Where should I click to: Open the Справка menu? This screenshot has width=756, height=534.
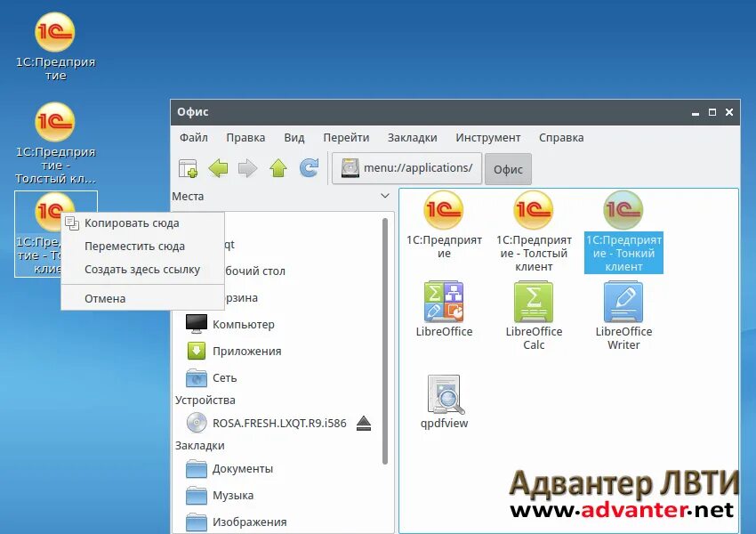click(x=561, y=137)
